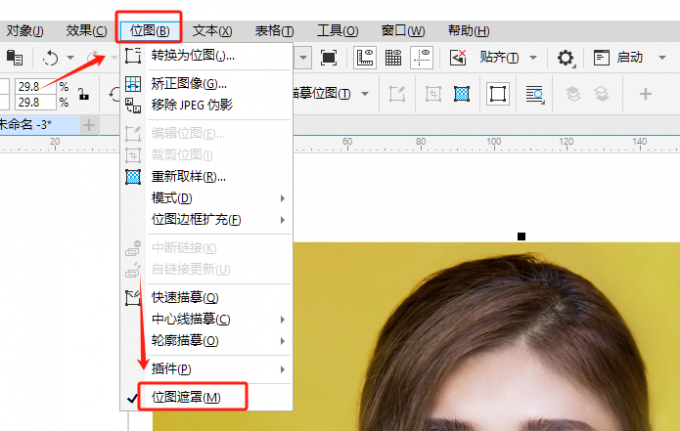Image resolution: width=680 pixels, height=431 pixels.
Task: Open the zoom level dropdown arrow
Action: click(x=303, y=57)
